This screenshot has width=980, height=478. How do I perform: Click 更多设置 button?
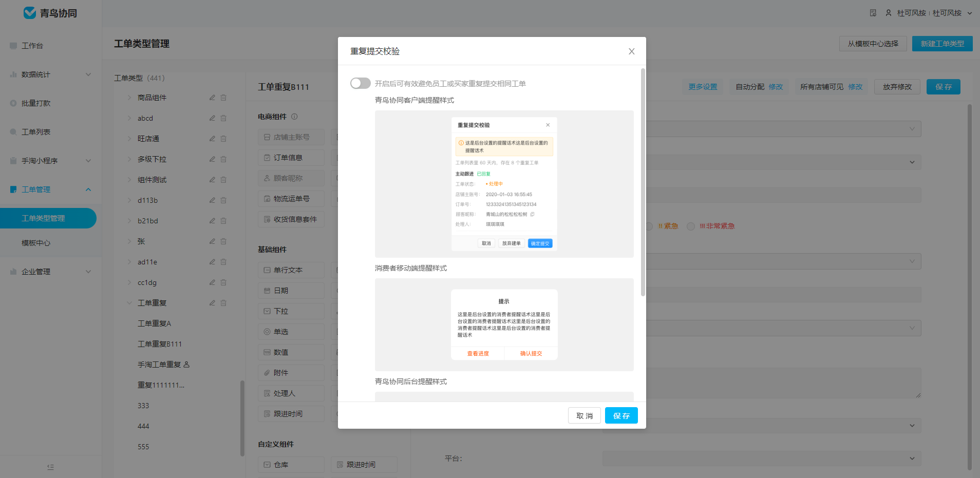[703, 87]
